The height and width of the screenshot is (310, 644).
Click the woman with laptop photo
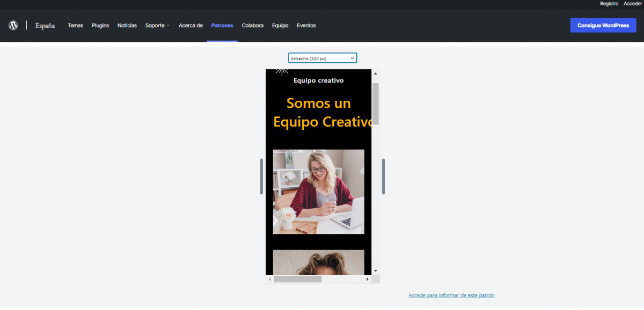tap(318, 191)
